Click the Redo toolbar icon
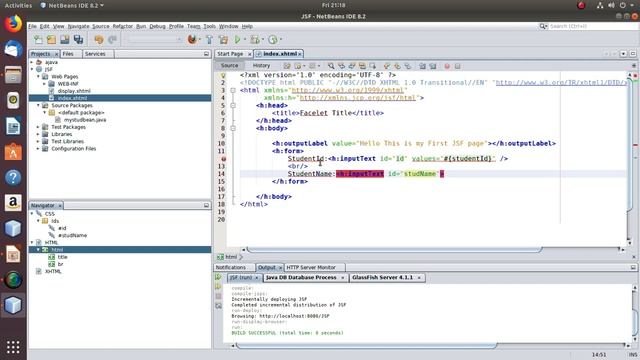640x360 pixels. (x=112, y=40)
